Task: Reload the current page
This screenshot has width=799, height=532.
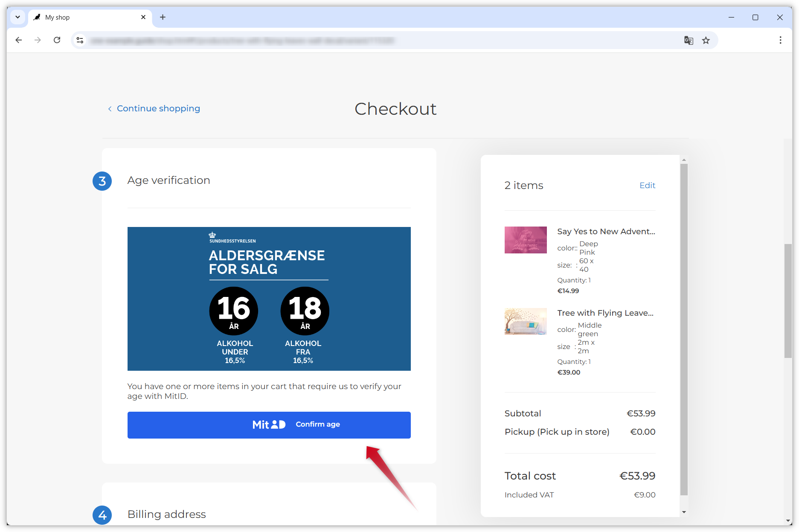Action: point(57,40)
